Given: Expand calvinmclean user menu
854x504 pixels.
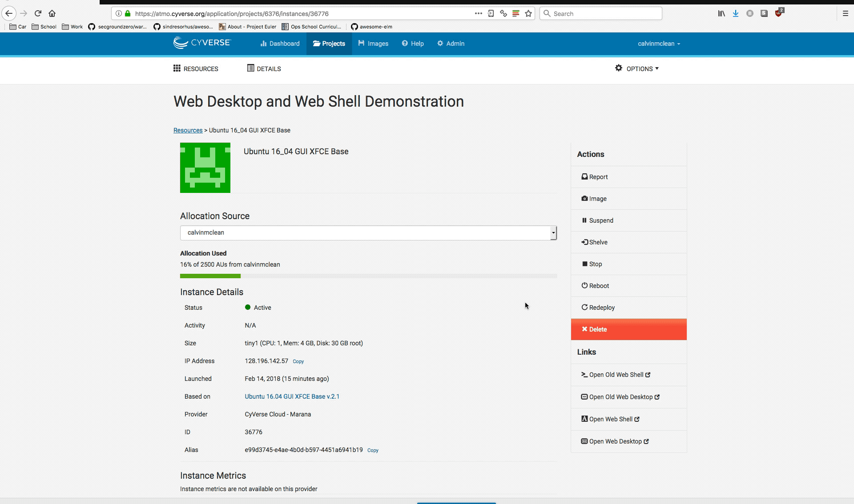Looking at the screenshot, I should coord(659,44).
